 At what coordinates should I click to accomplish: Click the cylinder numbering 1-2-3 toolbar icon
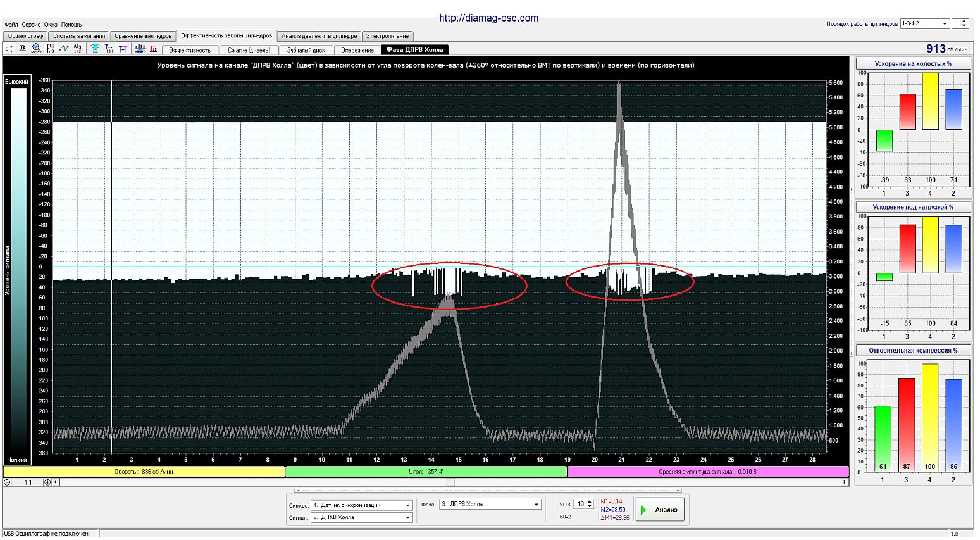pyautogui.click(x=51, y=49)
